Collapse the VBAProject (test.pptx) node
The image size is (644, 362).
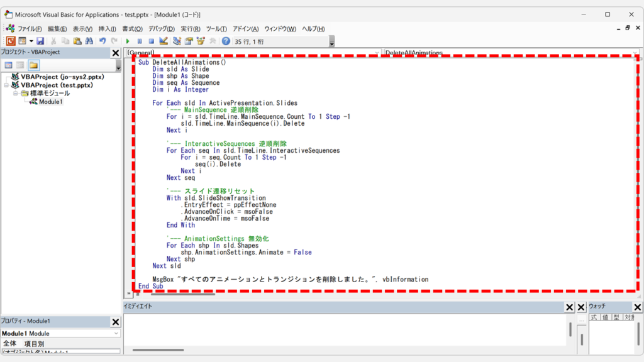[x=6, y=85]
